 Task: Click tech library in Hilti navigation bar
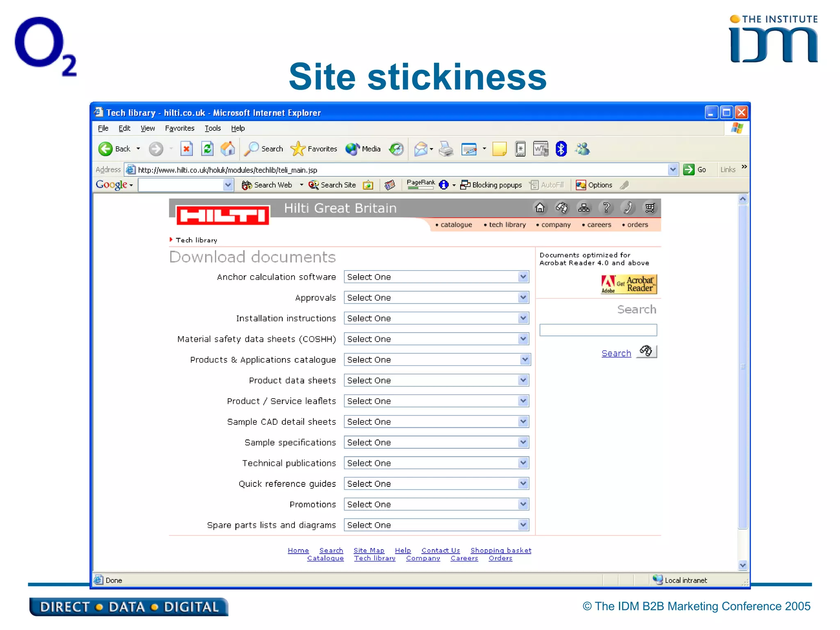[507, 225]
